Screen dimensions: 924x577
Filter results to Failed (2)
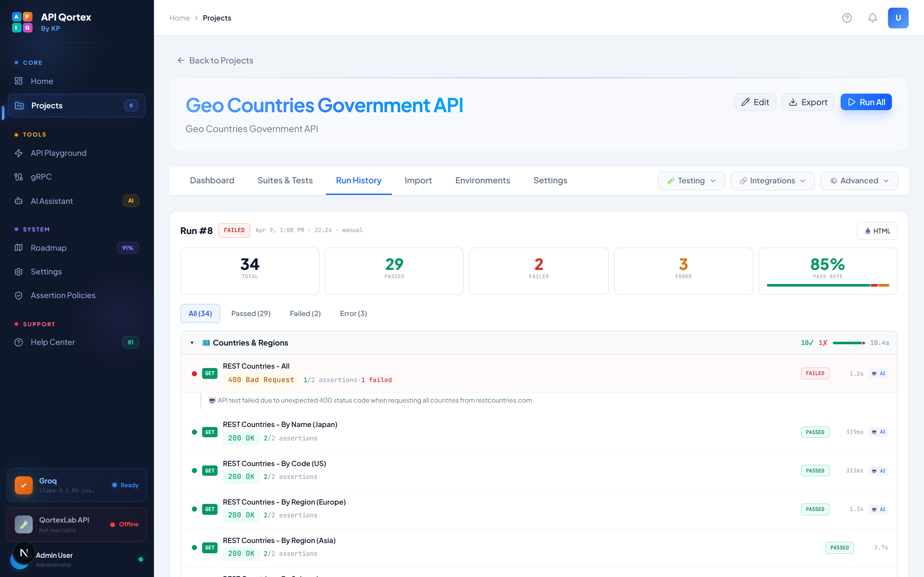305,313
